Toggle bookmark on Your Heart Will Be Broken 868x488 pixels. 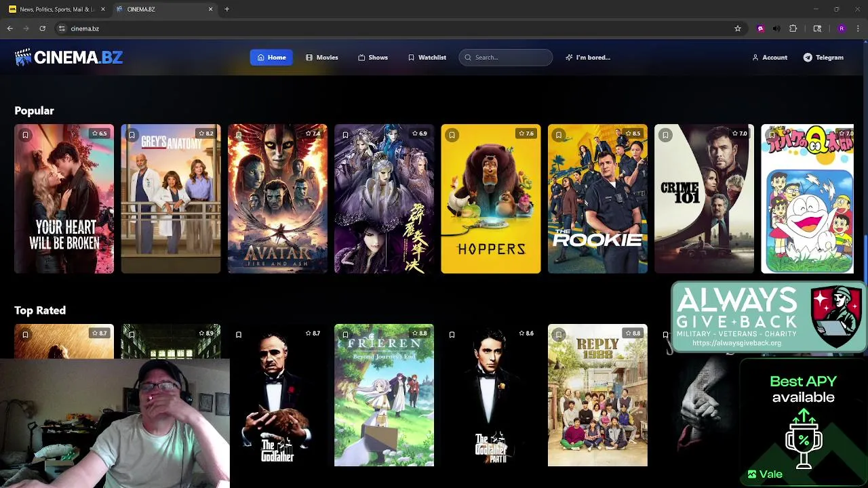pos(25,135)
